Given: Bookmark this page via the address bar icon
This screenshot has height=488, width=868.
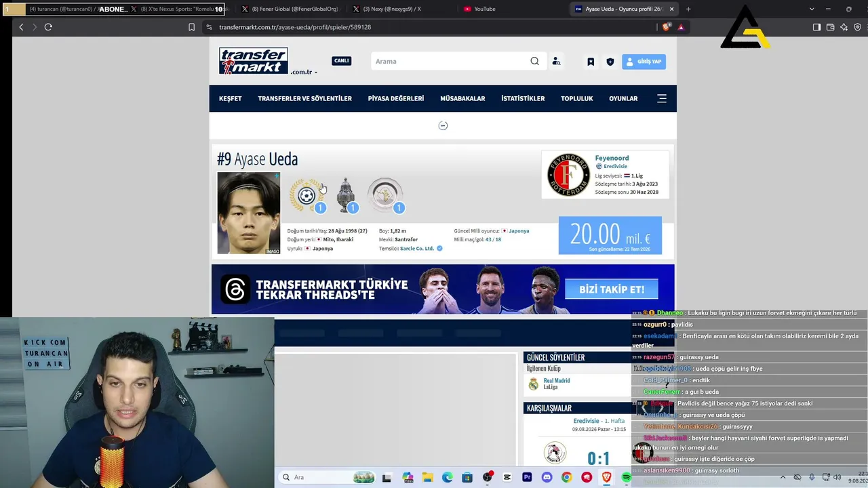Looking at the screenshot, I should (191, 27).
